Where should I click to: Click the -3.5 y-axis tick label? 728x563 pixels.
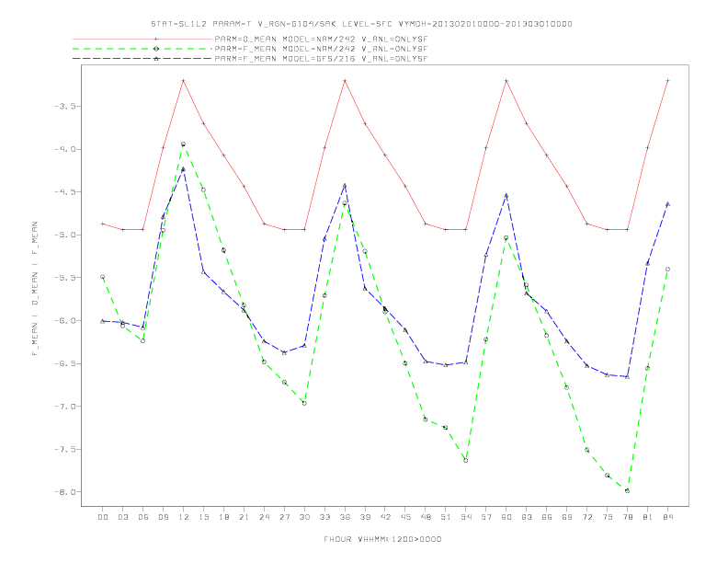(x=64, y=107)
